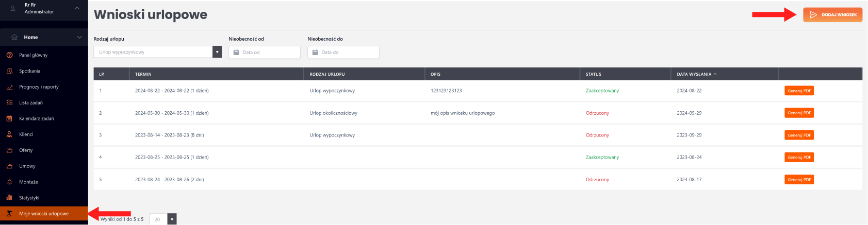
Task: Click the Prognozy i raporty chart icon
Action: click(9, 87)
